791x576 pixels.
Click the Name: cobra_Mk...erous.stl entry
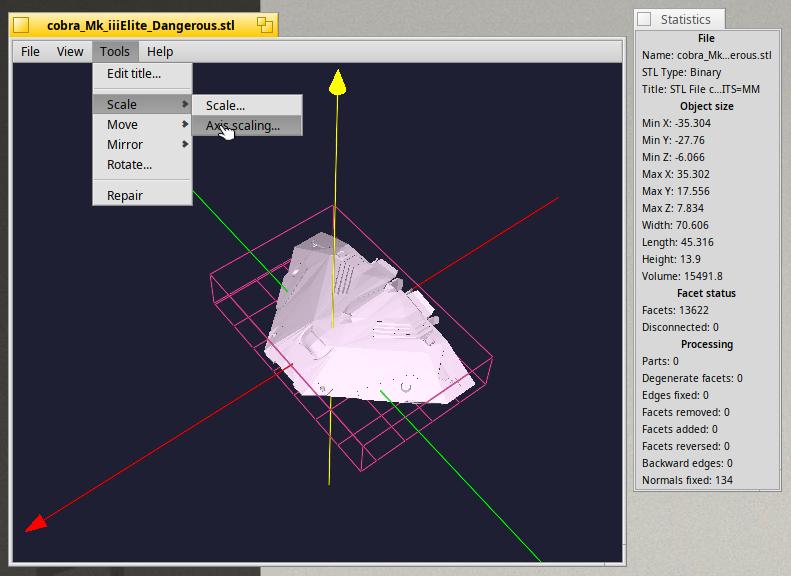coord(706,55)
